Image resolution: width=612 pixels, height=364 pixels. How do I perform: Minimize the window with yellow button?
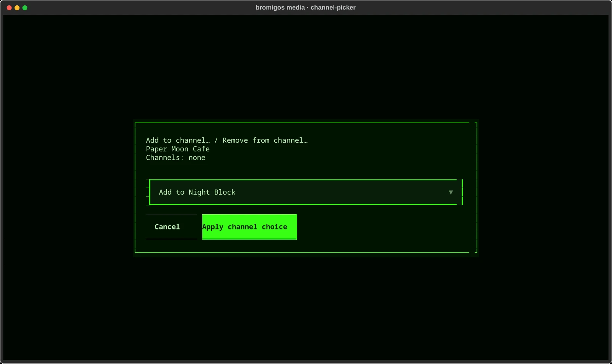click(17, 8)
